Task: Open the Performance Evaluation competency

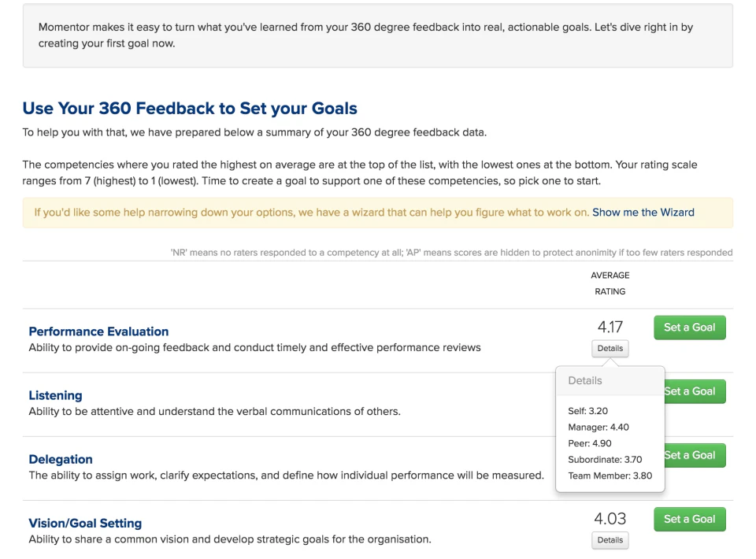Action: [x=98, y=331]
